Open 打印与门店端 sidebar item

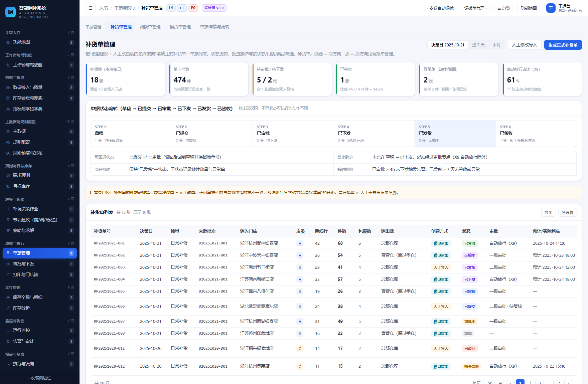40,275
